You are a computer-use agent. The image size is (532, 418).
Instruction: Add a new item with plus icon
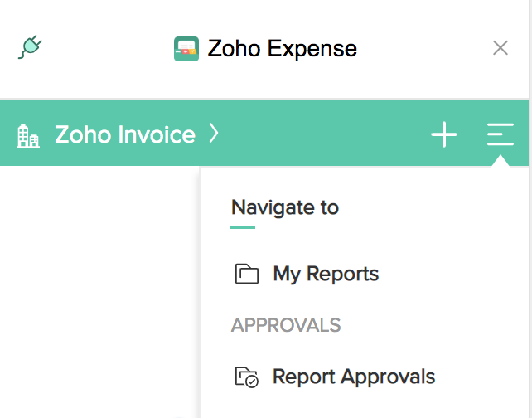(444, 135)
